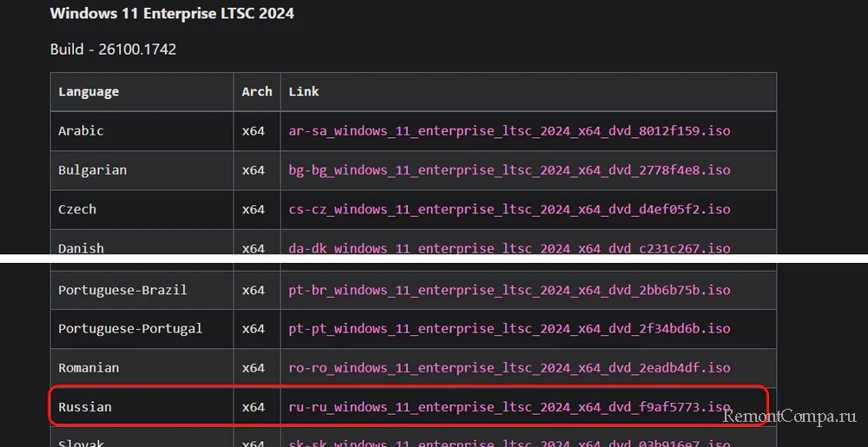
Task: Click the "Bulgarian" language cell
Action: pyautogui.click(x=92, y=170)
